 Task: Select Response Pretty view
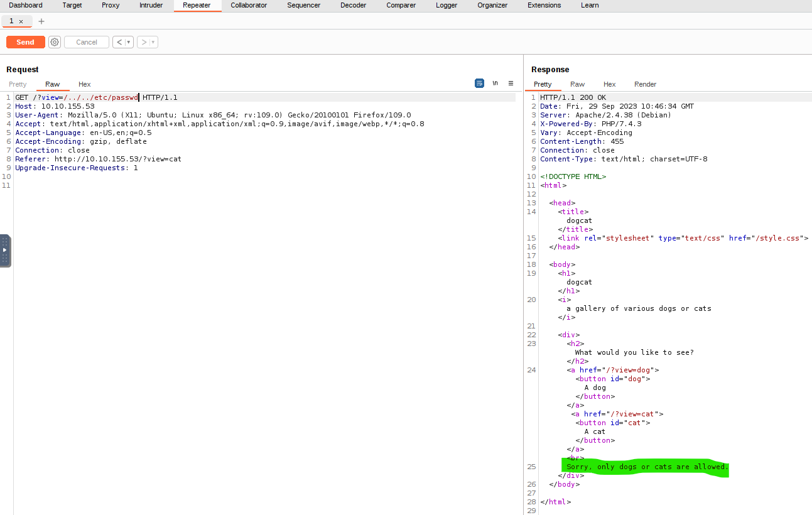pos(543,84)
